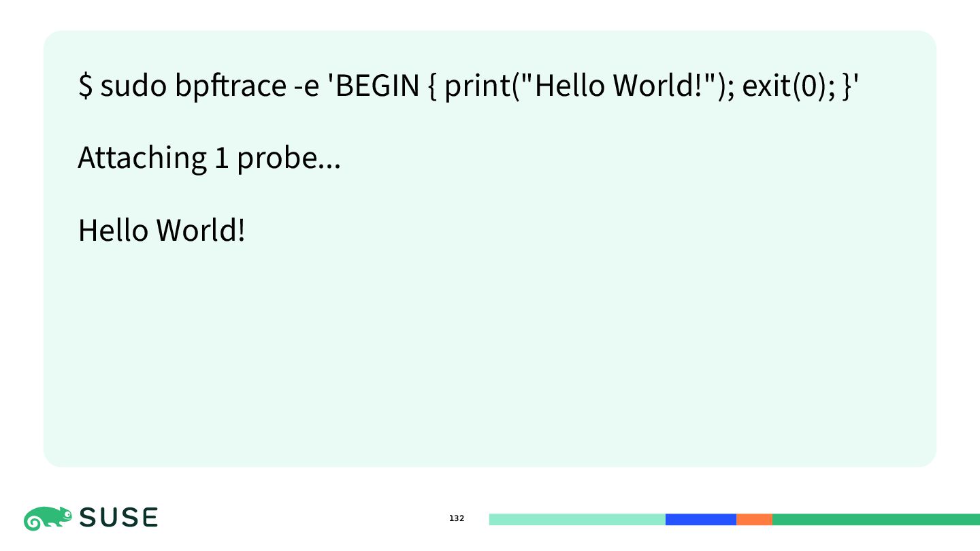Click the SUSE wordmark text

(x=119, y=518)
